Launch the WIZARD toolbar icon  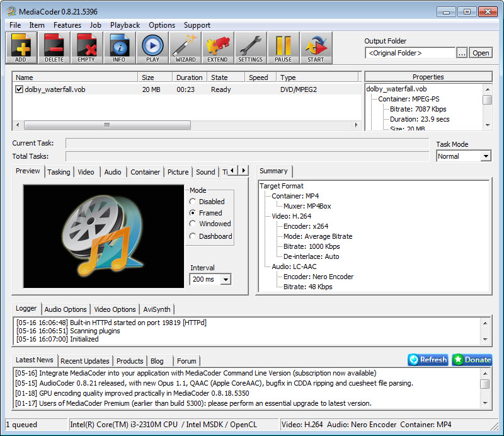tap(185, 48)
